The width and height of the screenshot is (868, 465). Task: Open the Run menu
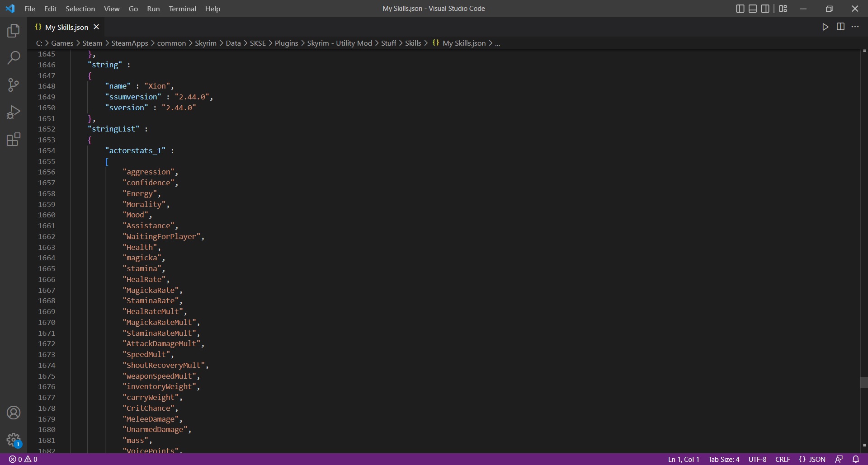153,9
